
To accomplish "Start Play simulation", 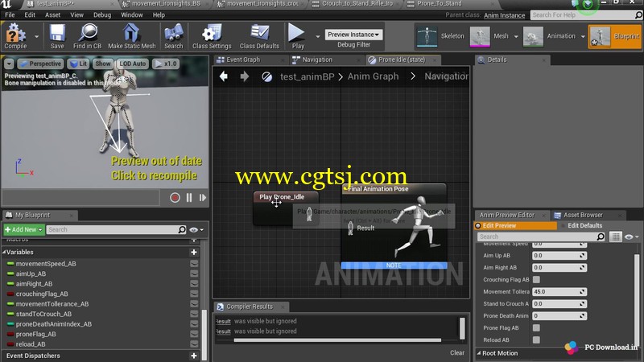I will pos(297,36).
